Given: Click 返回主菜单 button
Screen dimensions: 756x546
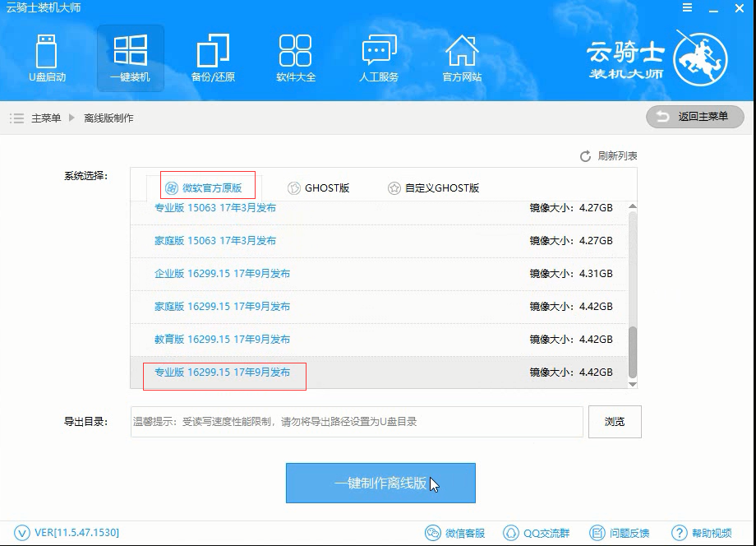Looking at the screenshot, I should 694,117.
